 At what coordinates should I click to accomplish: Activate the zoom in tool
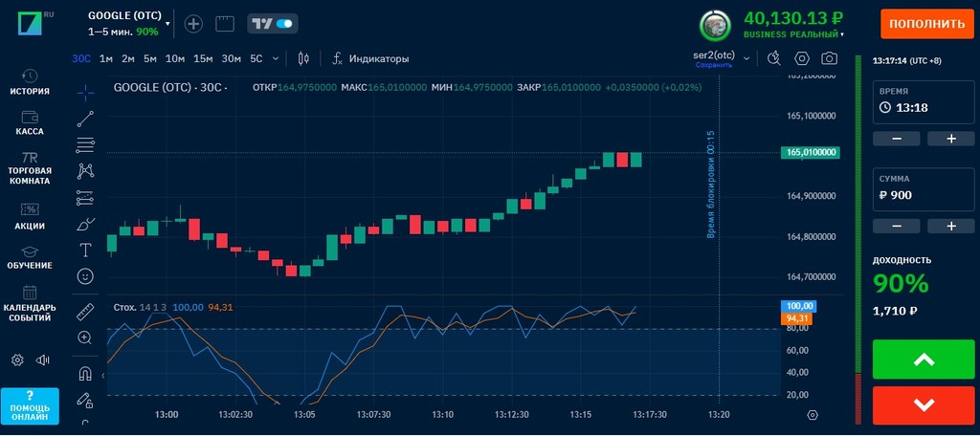85,338
